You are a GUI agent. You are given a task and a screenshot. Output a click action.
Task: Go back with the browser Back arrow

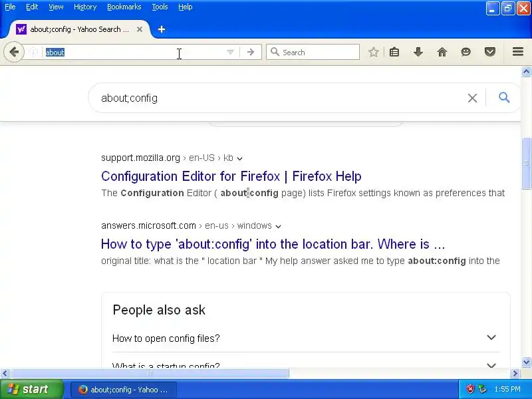(14, 52)
